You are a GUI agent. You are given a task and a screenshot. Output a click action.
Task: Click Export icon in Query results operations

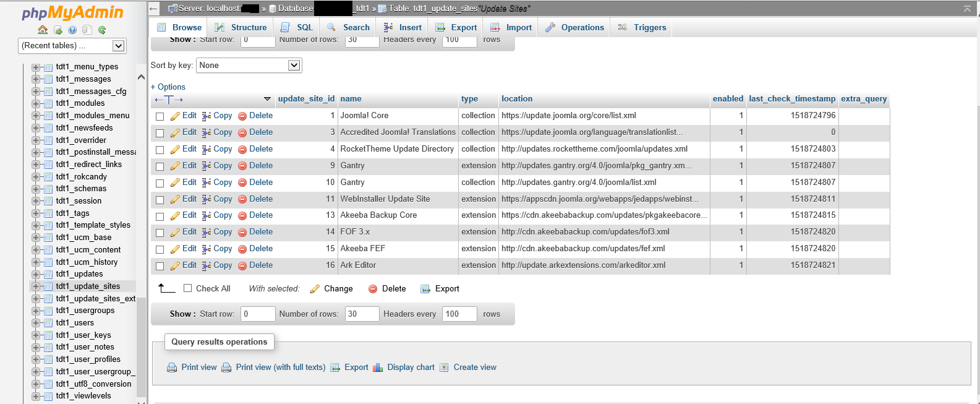[x=335, y=367]
